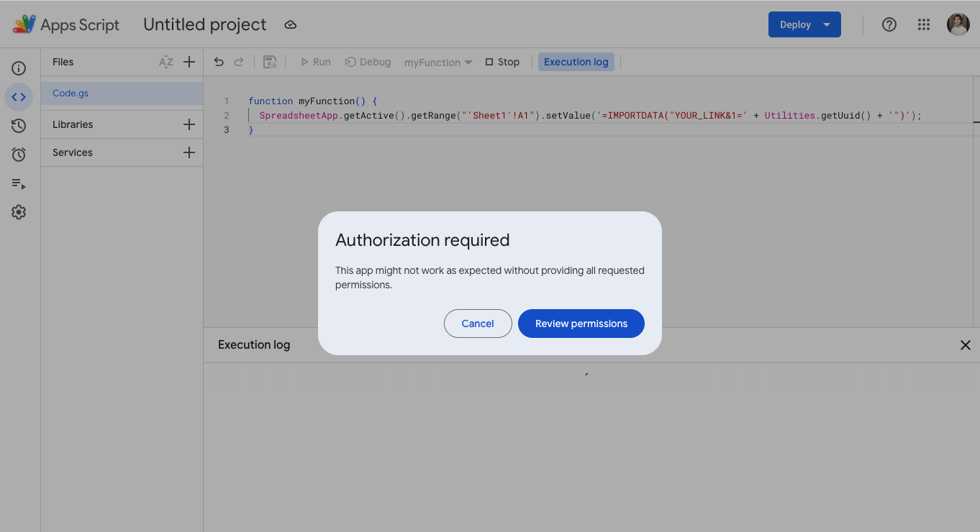Image resolution: width=980 pixels, height=532 pixels.
Task: Click the Run button in toolbar
Action: [315, 62]
